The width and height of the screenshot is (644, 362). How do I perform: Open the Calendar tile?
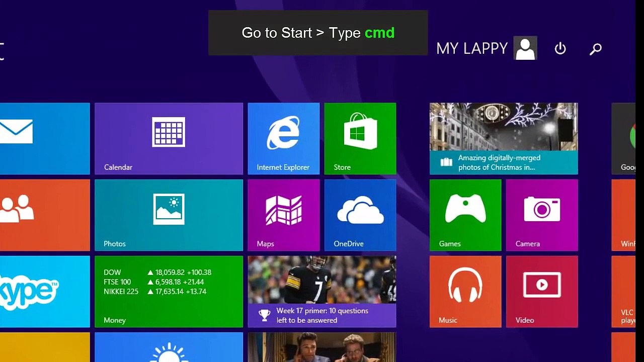[169, 139]
